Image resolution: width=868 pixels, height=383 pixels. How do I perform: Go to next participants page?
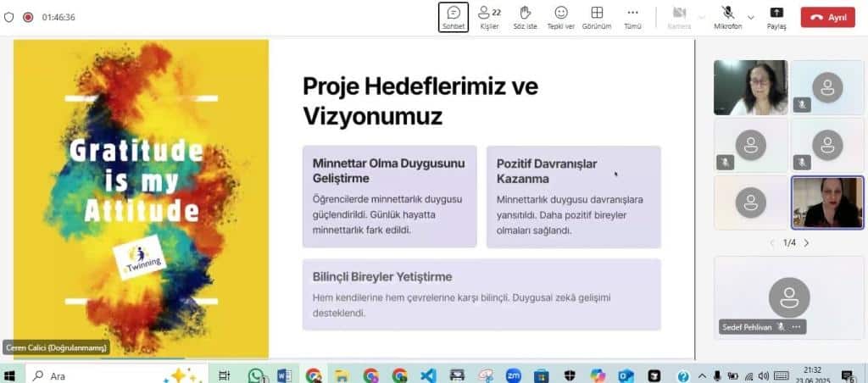(x=806, y=243)
